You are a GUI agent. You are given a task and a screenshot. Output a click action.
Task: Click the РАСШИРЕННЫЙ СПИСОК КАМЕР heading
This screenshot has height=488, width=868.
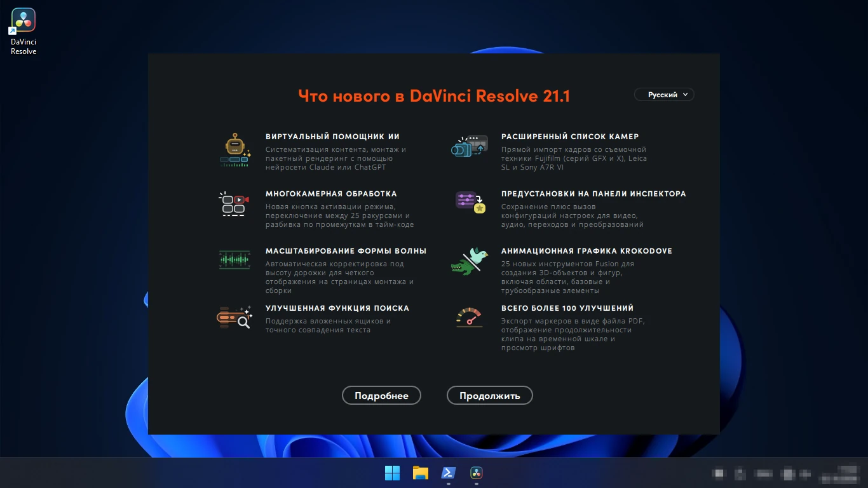tap(570, 137)
